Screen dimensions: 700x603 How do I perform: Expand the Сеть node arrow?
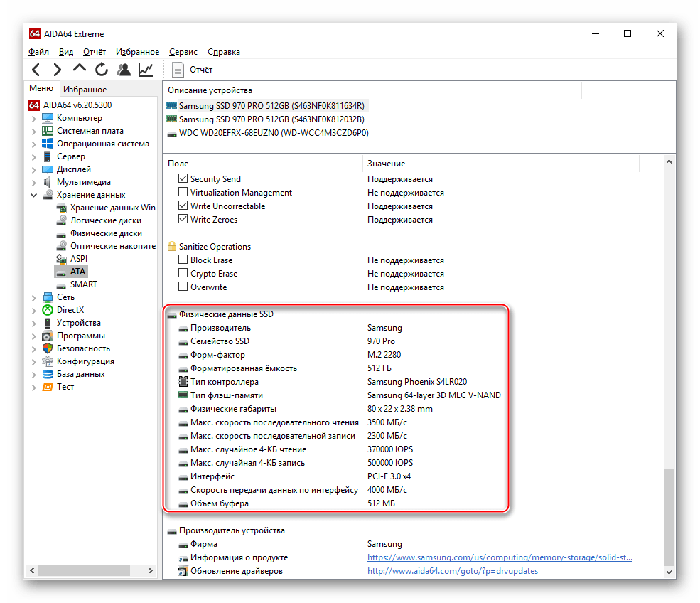(34, 297)
